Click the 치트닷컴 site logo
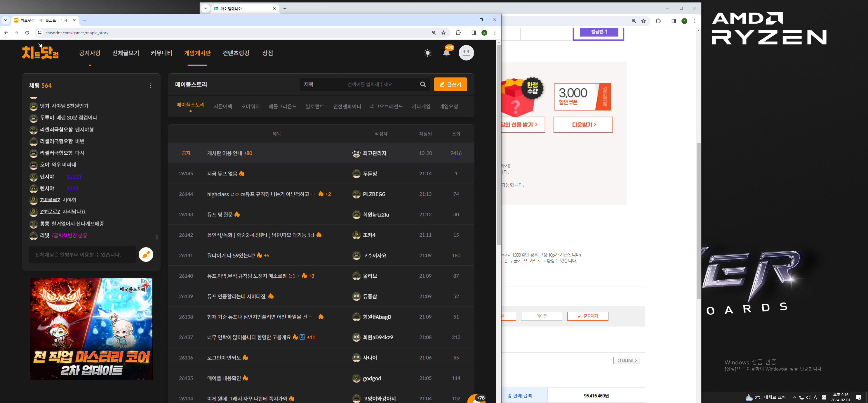The height and width of the screenshot is (403, 868). [40, 53]
